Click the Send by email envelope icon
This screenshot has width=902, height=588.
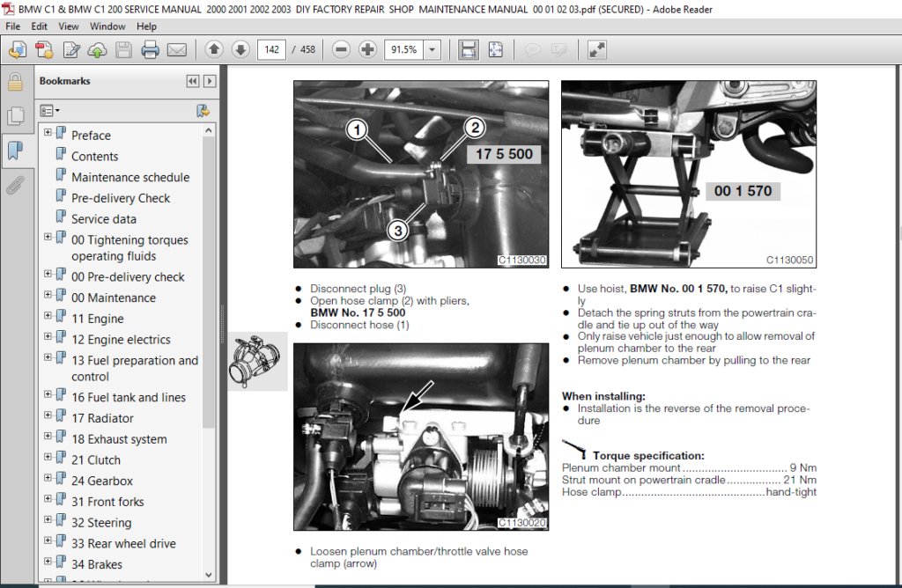[x=176, y=50]
